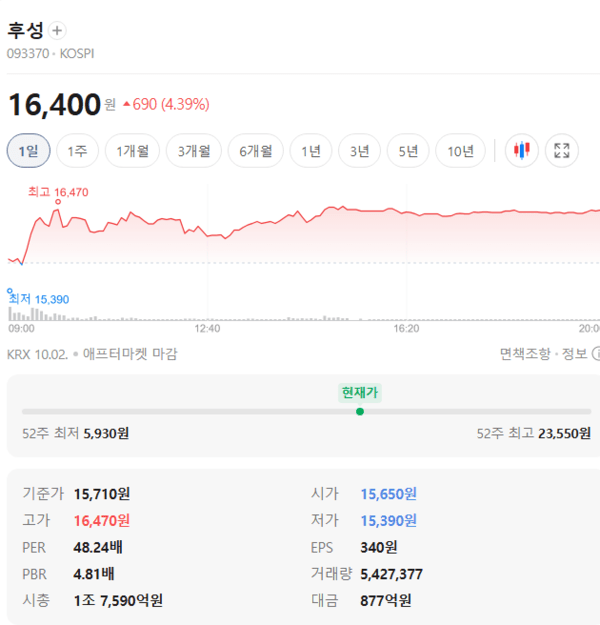The height and width of the screenshot is (625, 600).
Task: Click the change value 690 (4.39%)
Action: pos(166,104)
